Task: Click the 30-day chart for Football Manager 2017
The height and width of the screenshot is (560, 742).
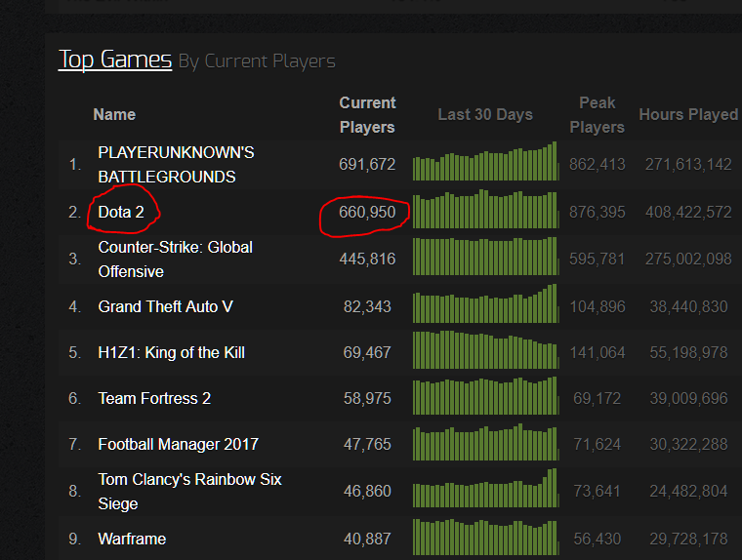Action: tap(486, 442)
